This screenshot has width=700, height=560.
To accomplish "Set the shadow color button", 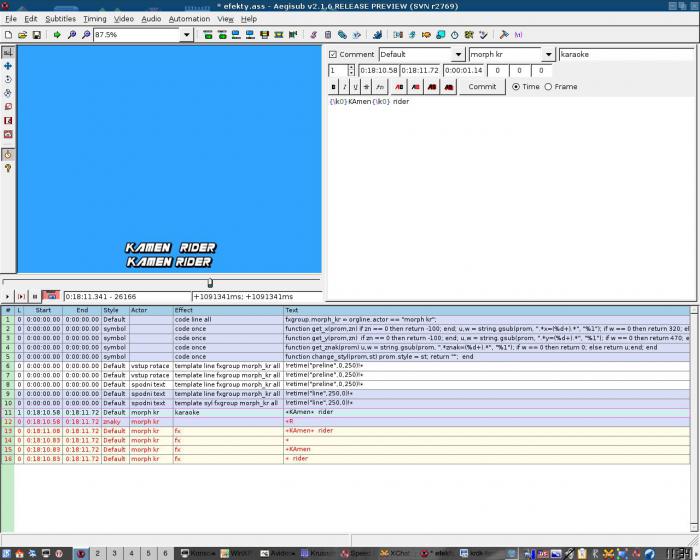I will [x=449, y=87].
